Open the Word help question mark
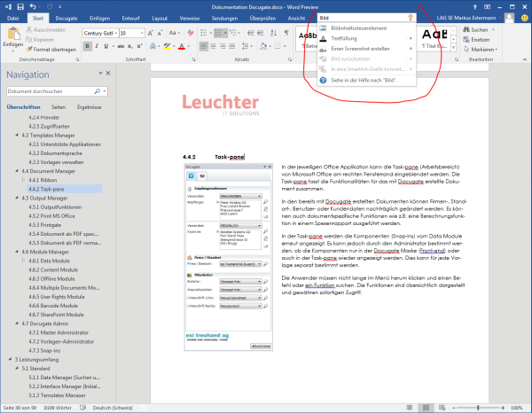This screenshot has width=532, height=413. (474, 7)
